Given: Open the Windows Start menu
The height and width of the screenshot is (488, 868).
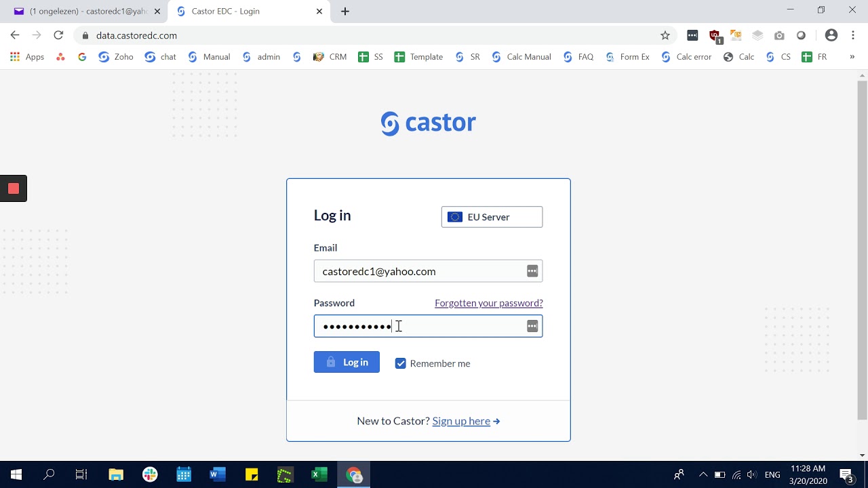Looking at the screenshot, I should tap(16, 474).
